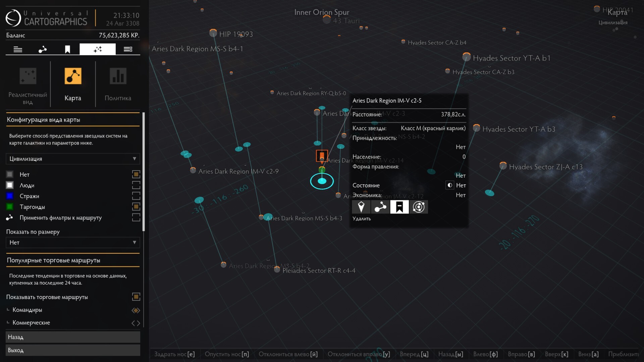Click the Aries Dark Region RY-Q b5-0 label
The height and width of the screenshot is (362, 644).
311,93
